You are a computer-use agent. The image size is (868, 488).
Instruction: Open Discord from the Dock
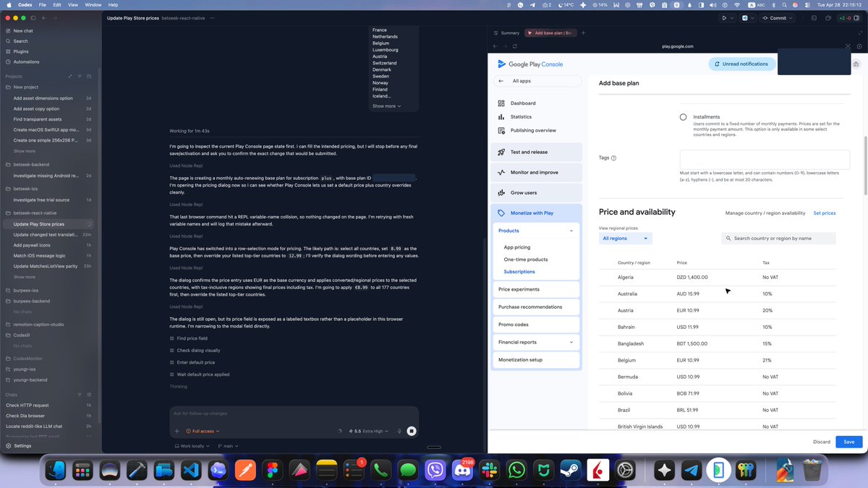coord(461,471)
